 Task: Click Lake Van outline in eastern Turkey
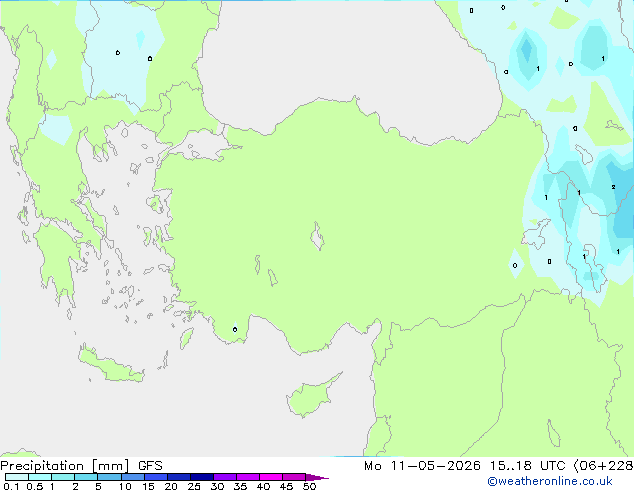click(536, 234)
